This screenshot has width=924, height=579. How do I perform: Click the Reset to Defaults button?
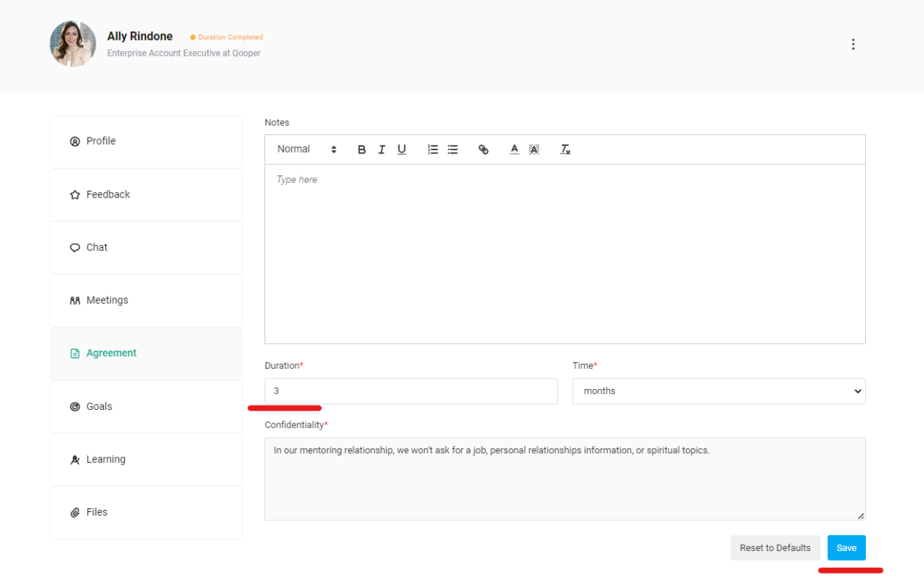[x=775, y=548]
